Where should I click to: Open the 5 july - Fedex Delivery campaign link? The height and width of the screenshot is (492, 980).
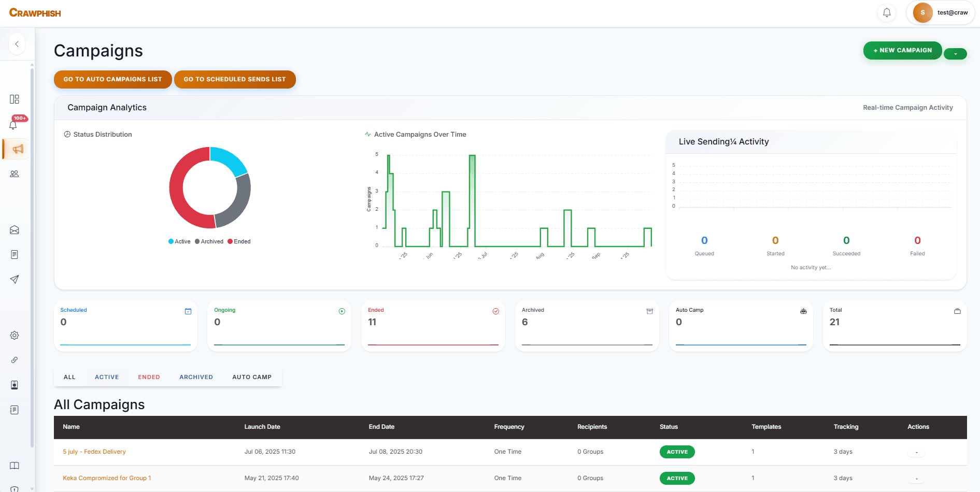(x=94, y=452)
